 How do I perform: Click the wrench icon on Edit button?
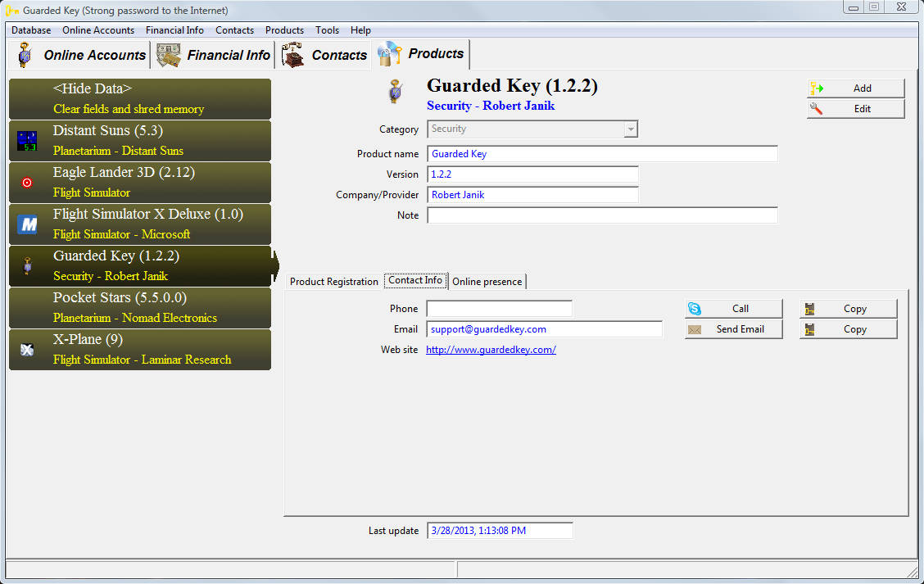click(x=816, y=108)
